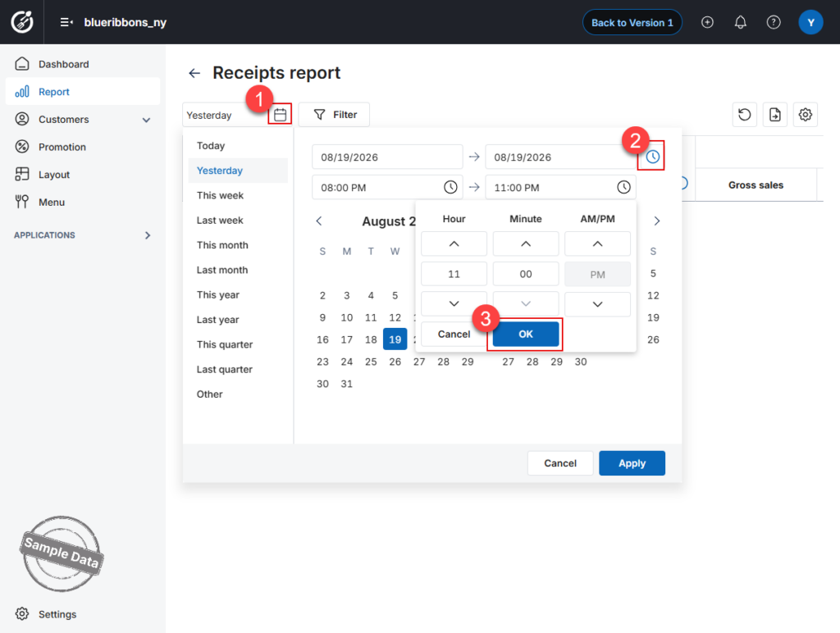The image size is (840, 633).
Task: Choose the This week preset
Action: pos(238,195)
